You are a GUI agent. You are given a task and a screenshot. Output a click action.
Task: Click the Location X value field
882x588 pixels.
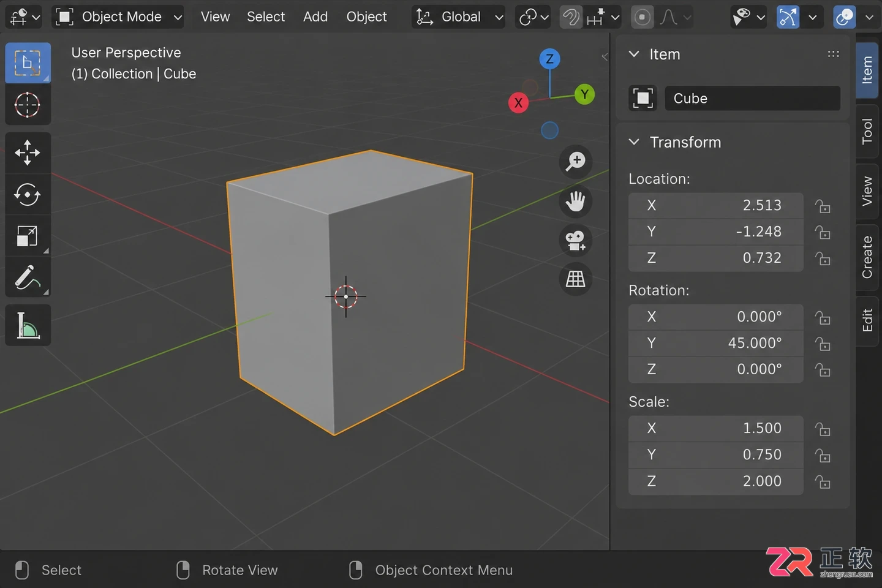point(715,206)
